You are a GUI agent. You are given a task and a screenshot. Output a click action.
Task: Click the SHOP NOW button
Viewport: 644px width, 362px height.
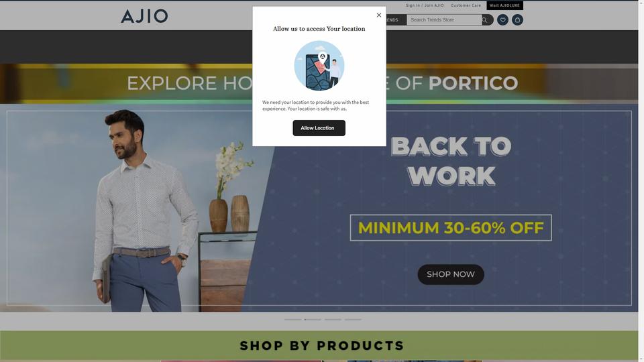coord(451,274)
